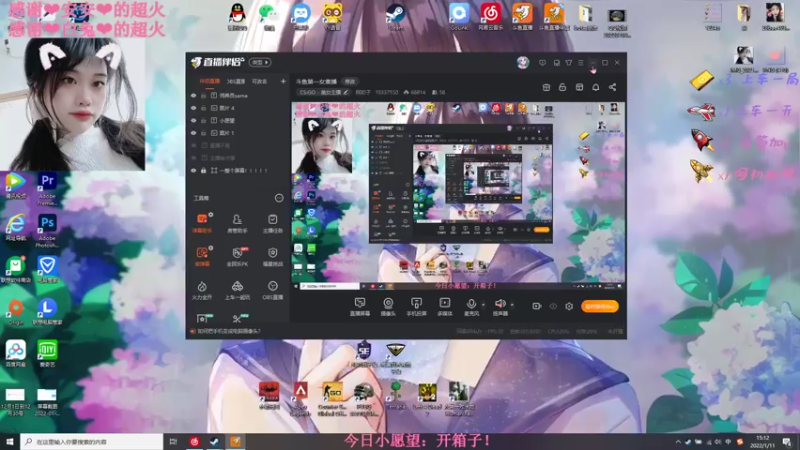Open the 全民乐PK tool

[237, 256]
